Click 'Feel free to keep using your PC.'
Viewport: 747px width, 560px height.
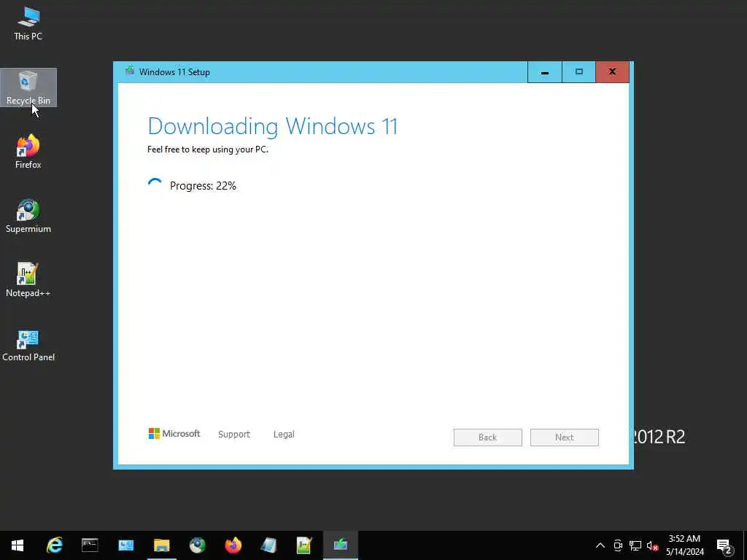[x=208, y=149]
